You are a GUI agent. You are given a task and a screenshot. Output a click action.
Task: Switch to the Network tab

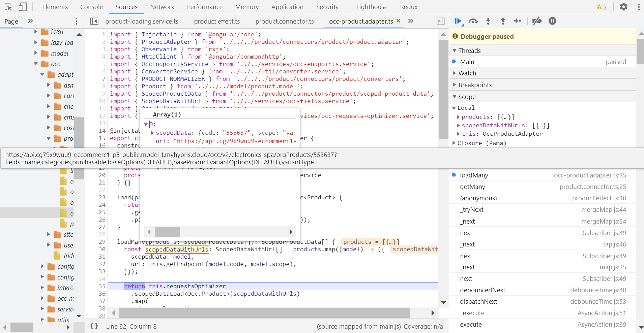162,7
